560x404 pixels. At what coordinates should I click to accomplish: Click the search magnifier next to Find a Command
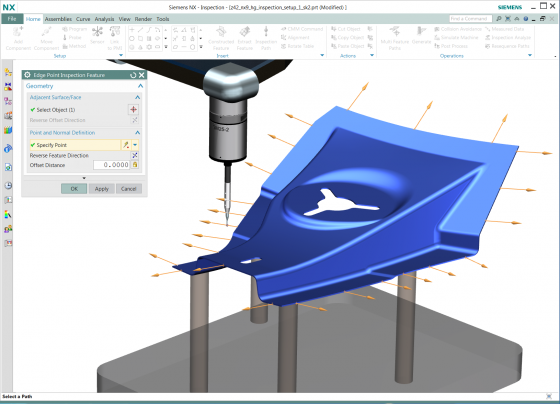(499, 19)
